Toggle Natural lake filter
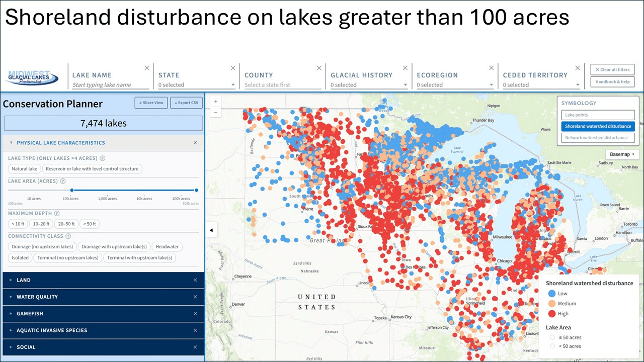Screen dimensions: 644x362 coord(25,169)
